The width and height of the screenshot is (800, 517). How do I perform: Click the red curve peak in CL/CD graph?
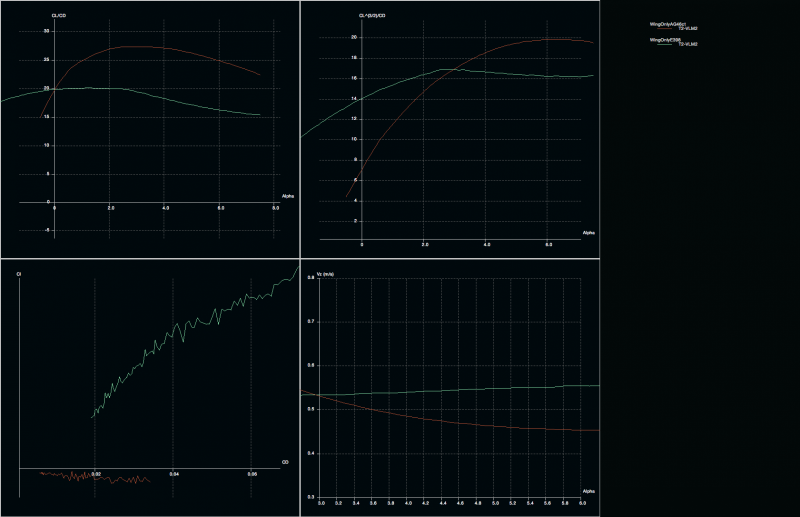pyautogui.click(x=140, y=47)
